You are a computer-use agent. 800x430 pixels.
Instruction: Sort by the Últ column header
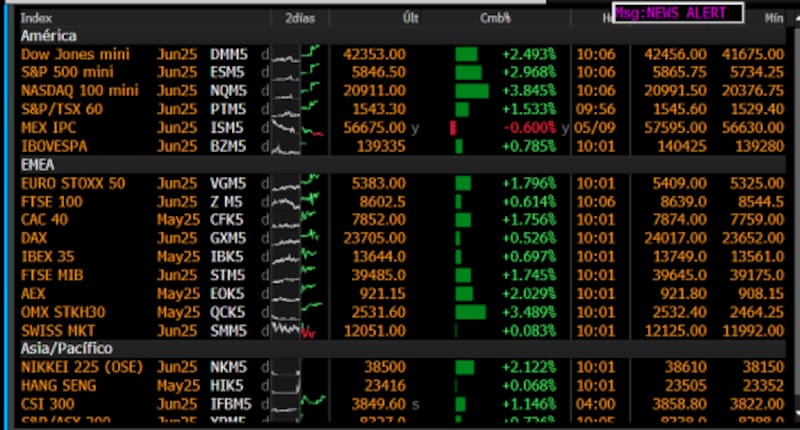pos(410,17)
